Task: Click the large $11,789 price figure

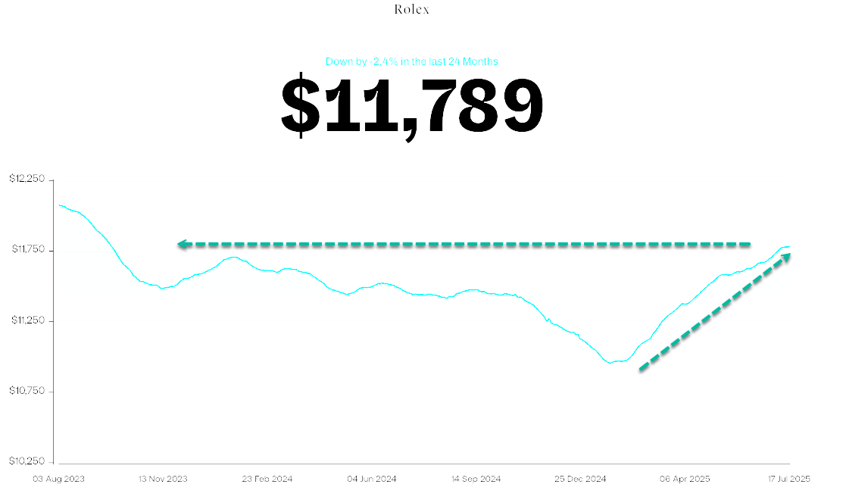Action: pos(412,106)
